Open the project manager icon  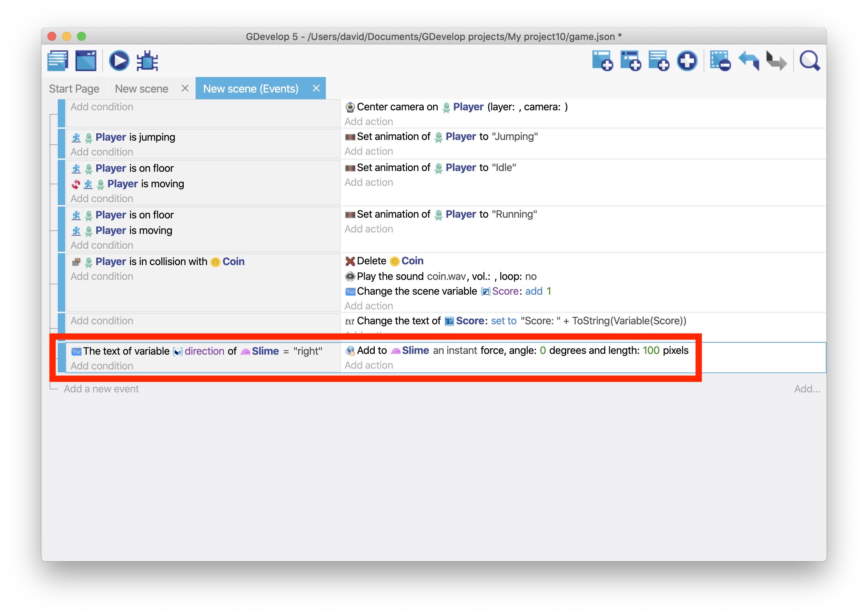58,61
